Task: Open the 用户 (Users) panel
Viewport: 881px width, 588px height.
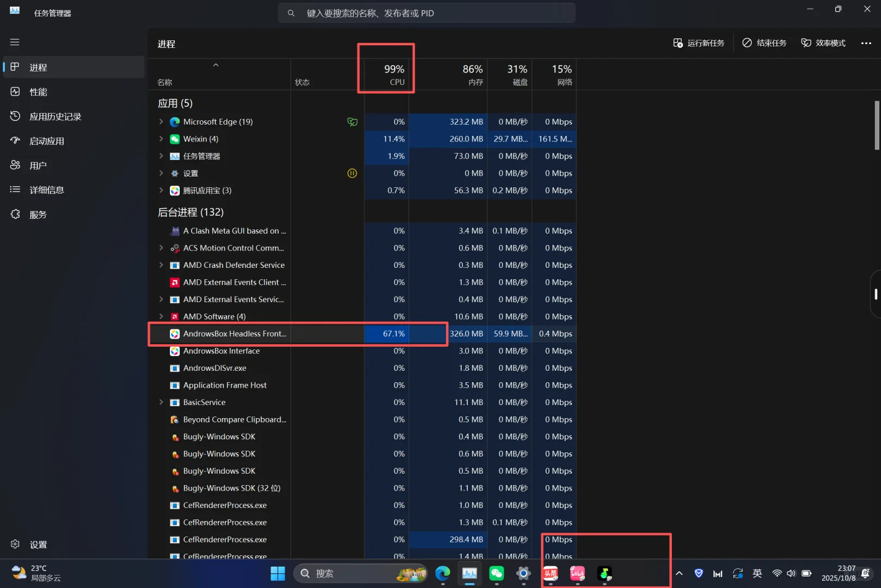Action: [38, 165]
